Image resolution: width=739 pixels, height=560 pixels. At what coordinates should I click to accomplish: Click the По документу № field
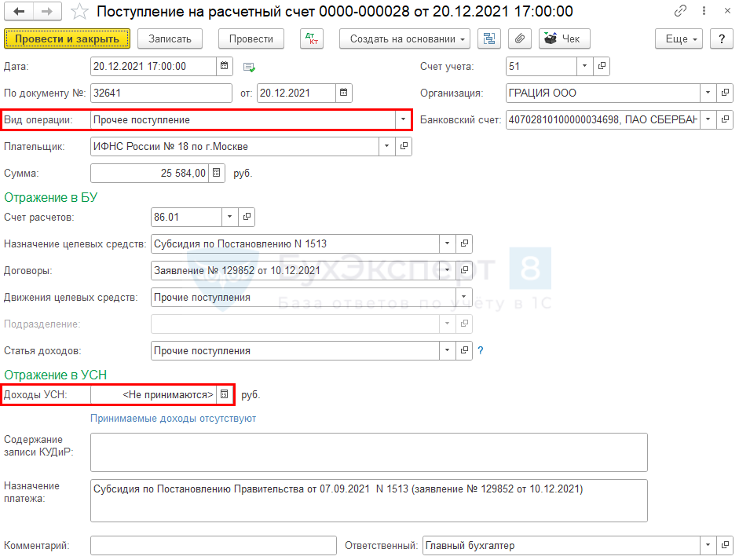[x=161, y=93]
